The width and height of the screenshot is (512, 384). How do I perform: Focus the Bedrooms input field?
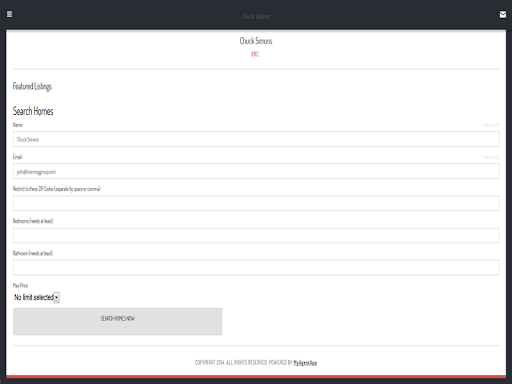[256, 235]
